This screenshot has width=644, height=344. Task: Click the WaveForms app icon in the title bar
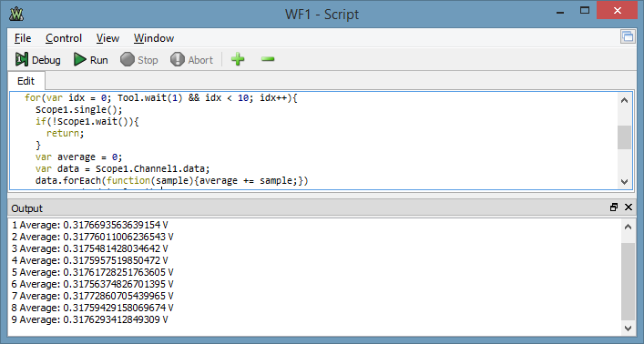pyautogui.click(x=16, y=14)
